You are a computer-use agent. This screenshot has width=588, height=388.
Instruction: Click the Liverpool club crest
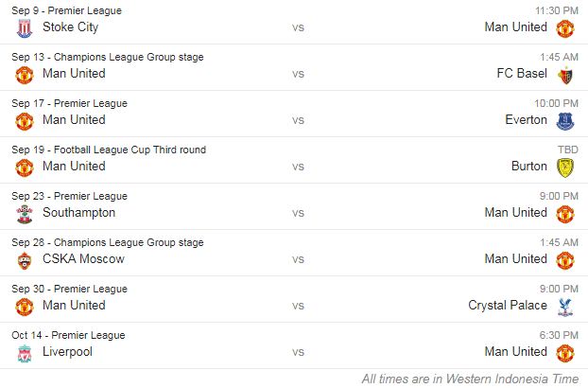click(24, 353)
